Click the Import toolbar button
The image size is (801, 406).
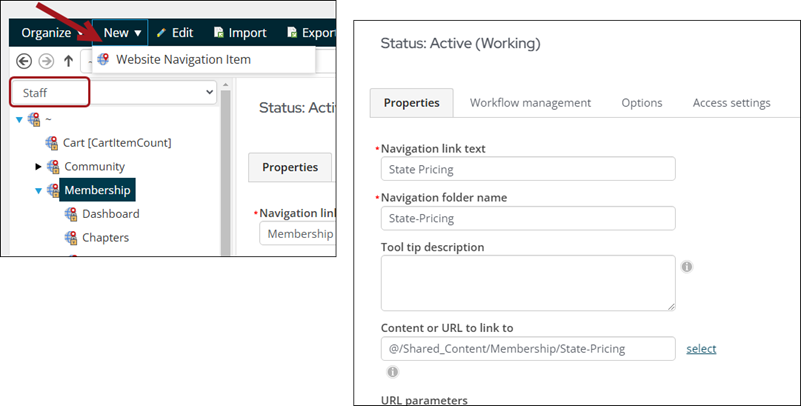tap(240, 32)
